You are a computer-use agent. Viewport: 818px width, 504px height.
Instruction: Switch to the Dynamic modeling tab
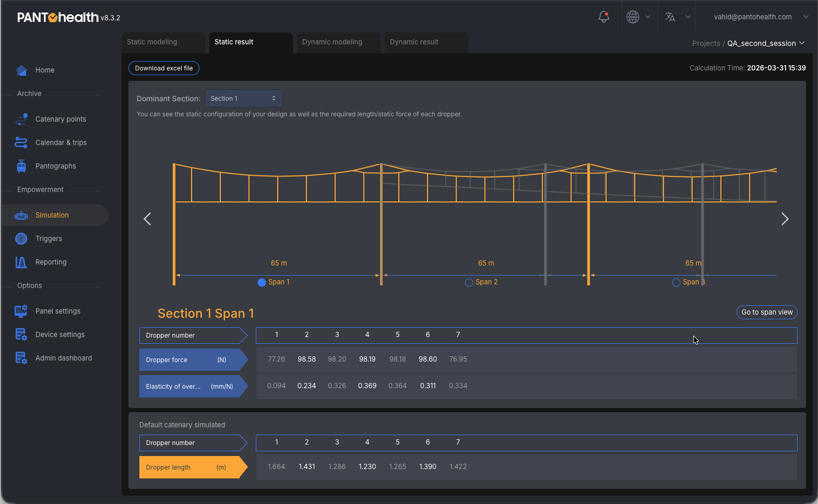338,42
